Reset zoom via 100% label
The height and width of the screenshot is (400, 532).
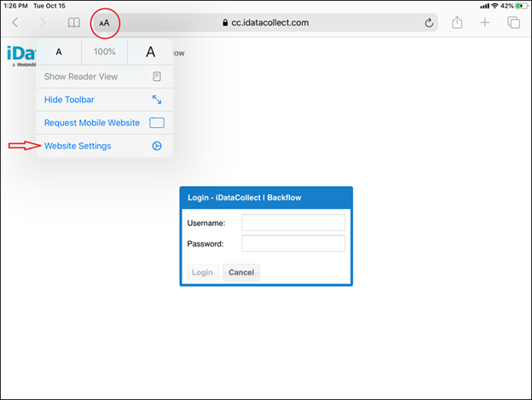(105, 52)
